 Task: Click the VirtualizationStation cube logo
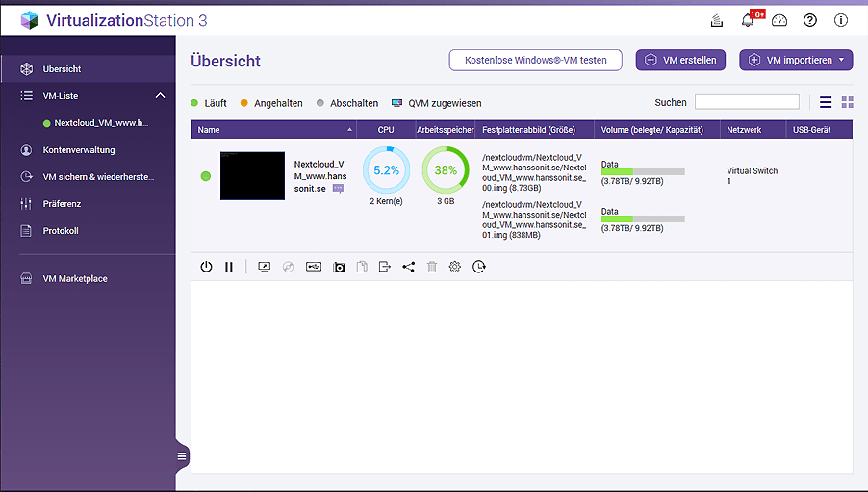29,20
